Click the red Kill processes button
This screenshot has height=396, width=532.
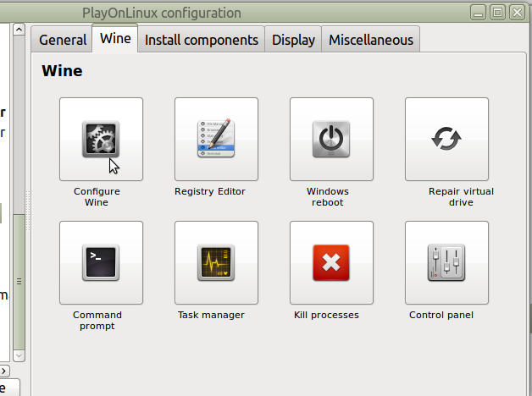[x=331, y=262]
